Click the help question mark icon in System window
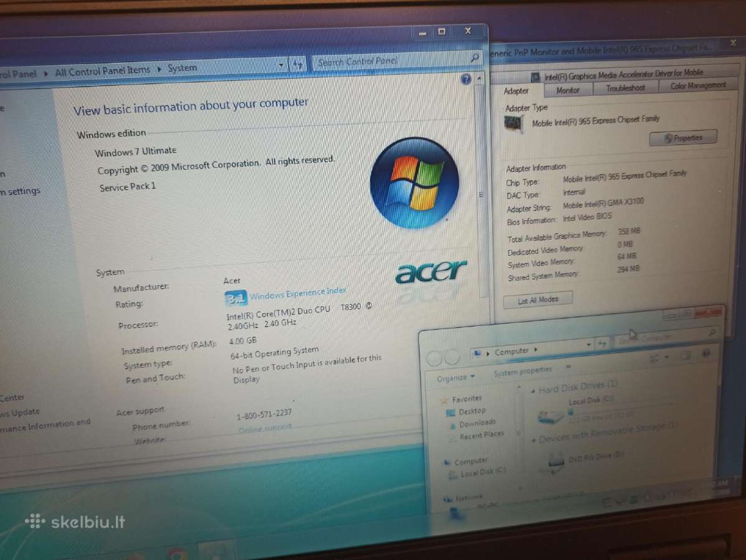Image resolution: width=746 pixels, height=560 pixels. point(466,80)
